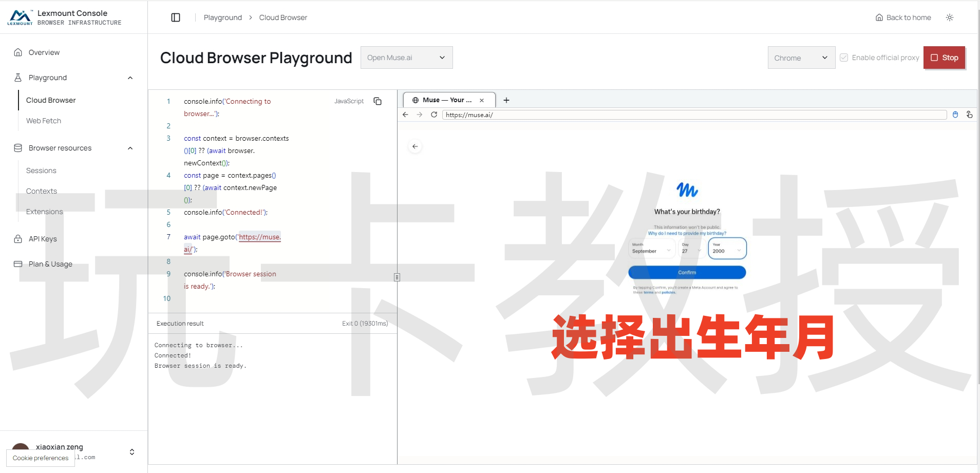Screen dimensions: 980x473
Task: Open the Year 2000 dropdown
Action: coord(727,249)
